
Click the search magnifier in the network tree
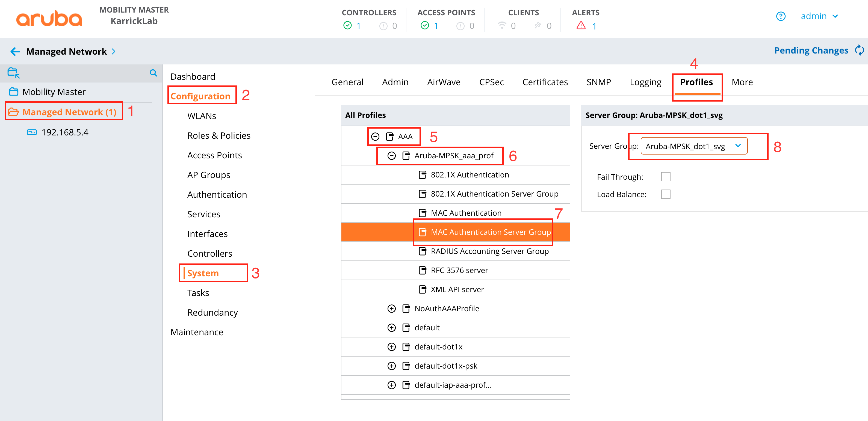153,73
